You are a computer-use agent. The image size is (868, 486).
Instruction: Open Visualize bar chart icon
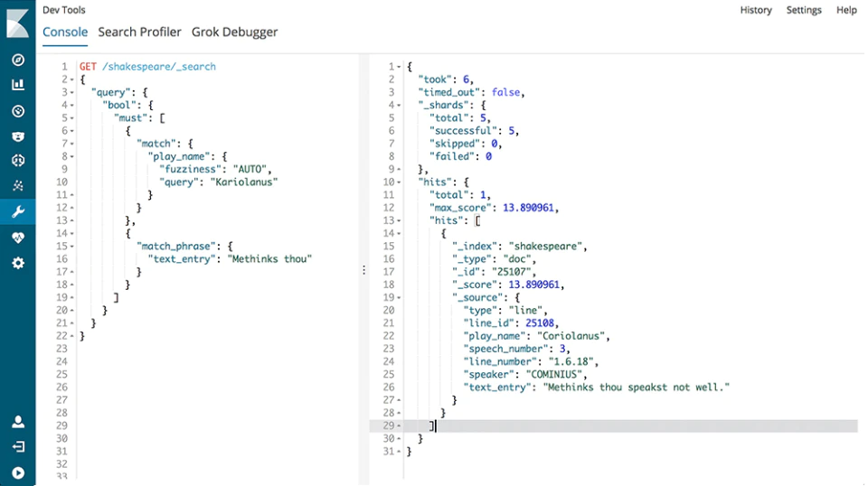18,85
